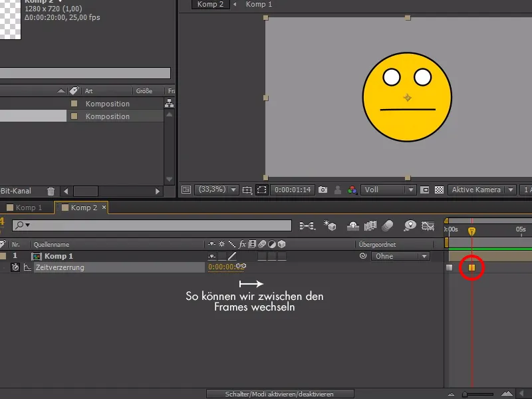The width and height of the screenshot is (532, 399).
Task: Hide shy layers in the timeline
Action: pos(352,225)
